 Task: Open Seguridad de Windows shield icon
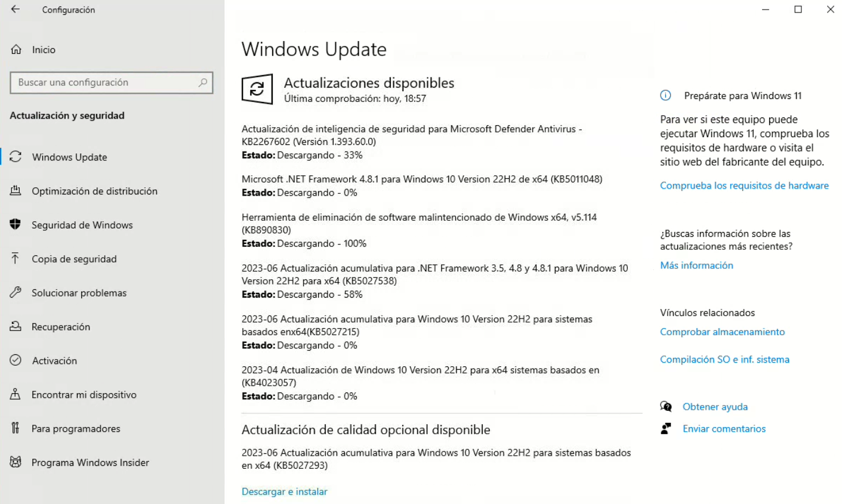pos(16,225)
